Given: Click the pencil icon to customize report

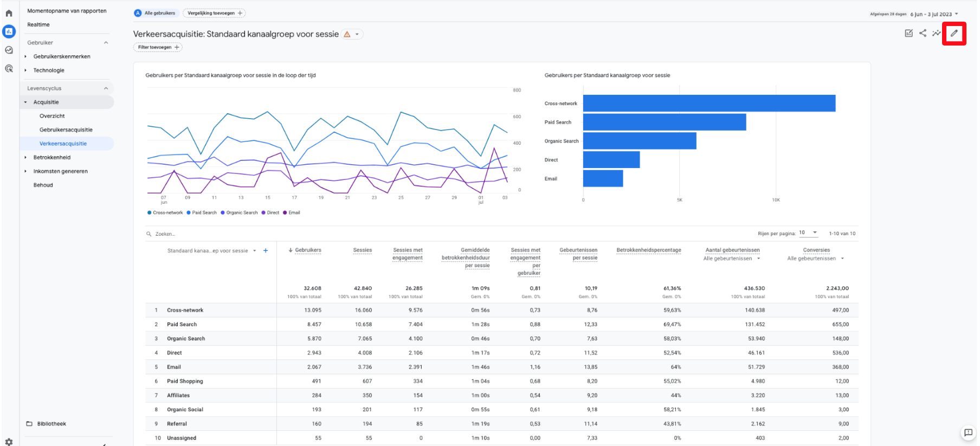Looking at the screenshot, I should click(954, 34).
